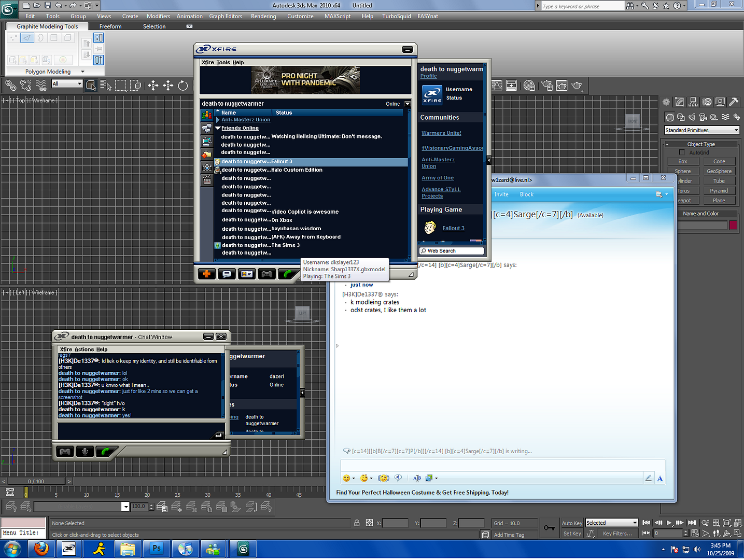This screenshot has width=744, height=560.
Task: Open the Motion command panel tab
Action: pos(707,102)
